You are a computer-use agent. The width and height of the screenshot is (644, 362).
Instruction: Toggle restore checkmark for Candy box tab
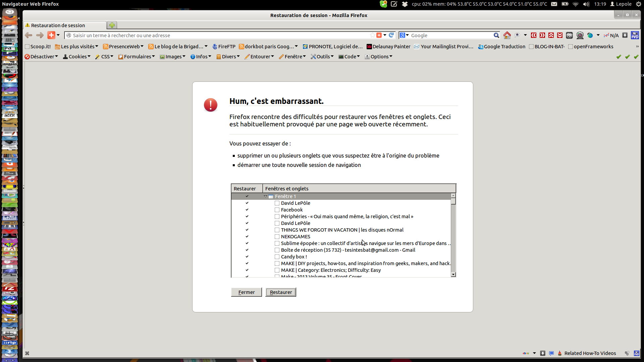coord(247,257)
